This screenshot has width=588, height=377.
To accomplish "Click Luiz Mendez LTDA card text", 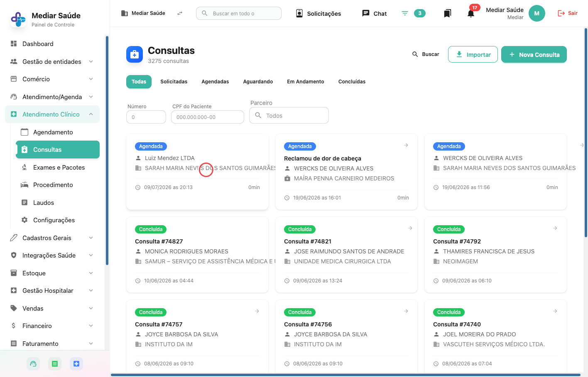I will coord(170,158).
